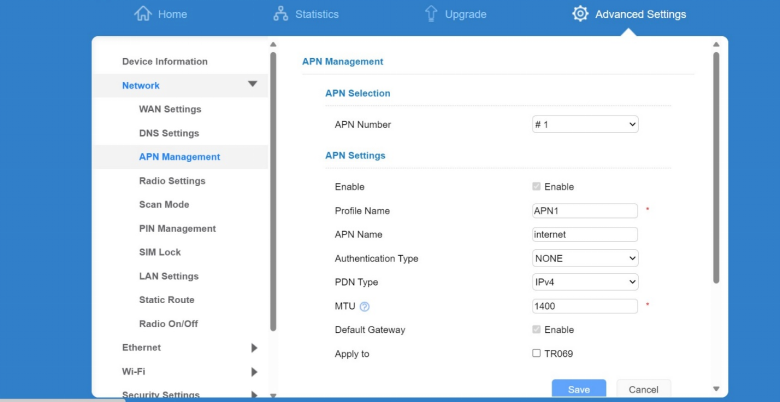
Task: Click the Cancel button
Action: (x=643, y=389)
